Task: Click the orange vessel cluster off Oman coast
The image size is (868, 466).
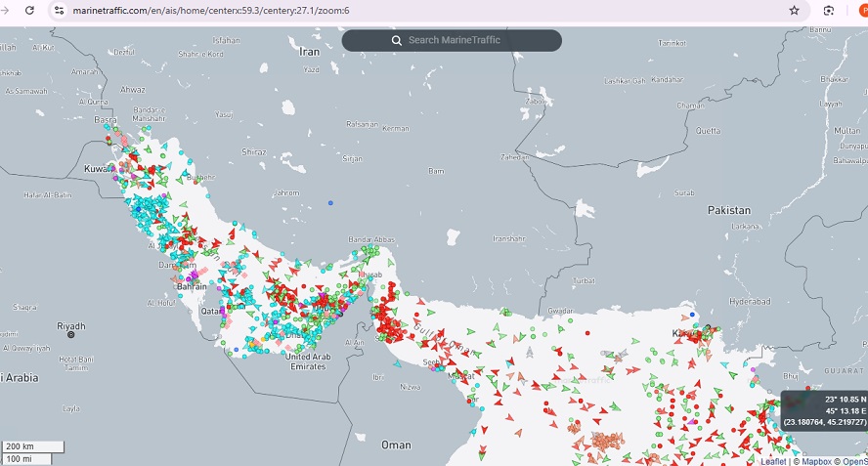Action: click(x=600, y=443)
